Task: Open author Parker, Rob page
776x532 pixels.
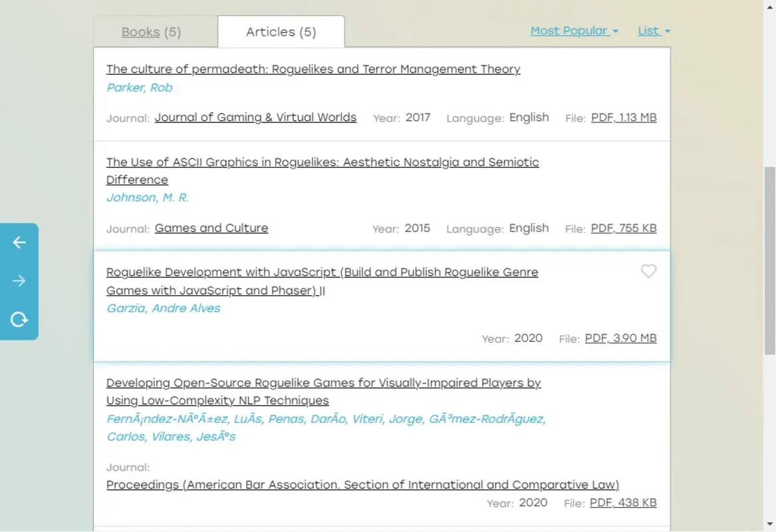Action: [x=139, y=88]
